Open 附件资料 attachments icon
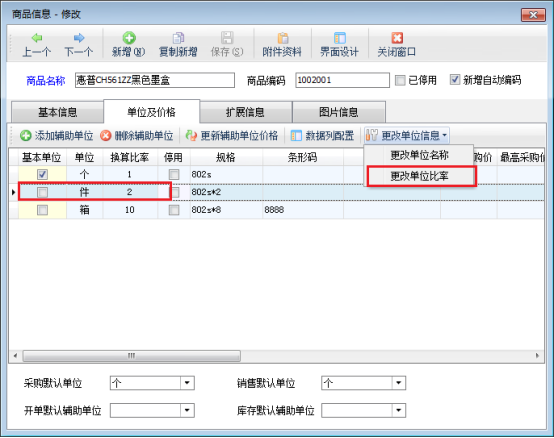The height and width of the screenshot is (438, 554). coord(282,38)
